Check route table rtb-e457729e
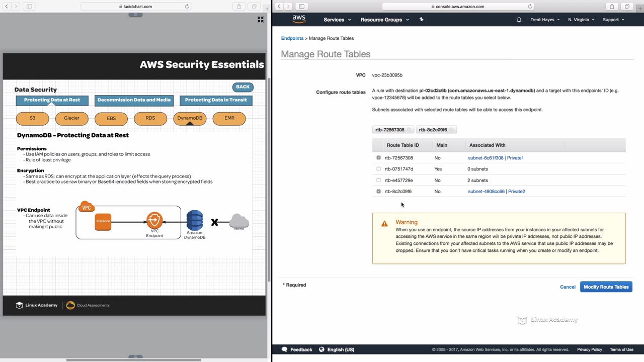644x362 pixels. (x=378, y=180)
